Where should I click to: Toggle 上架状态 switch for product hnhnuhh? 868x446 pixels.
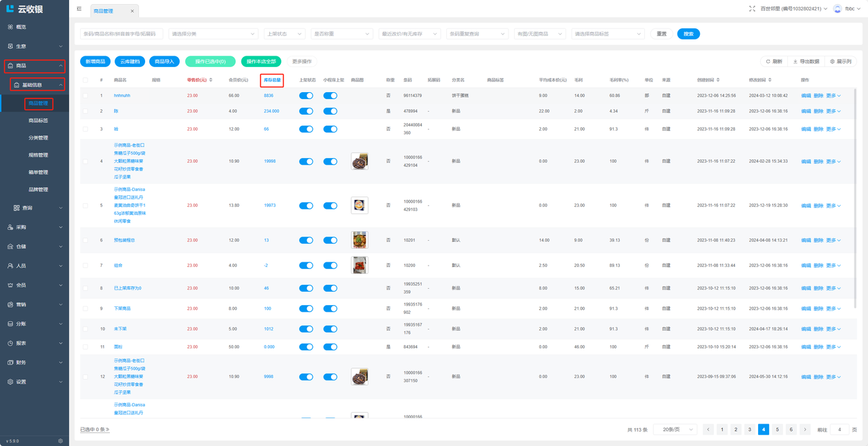point(306,96)
